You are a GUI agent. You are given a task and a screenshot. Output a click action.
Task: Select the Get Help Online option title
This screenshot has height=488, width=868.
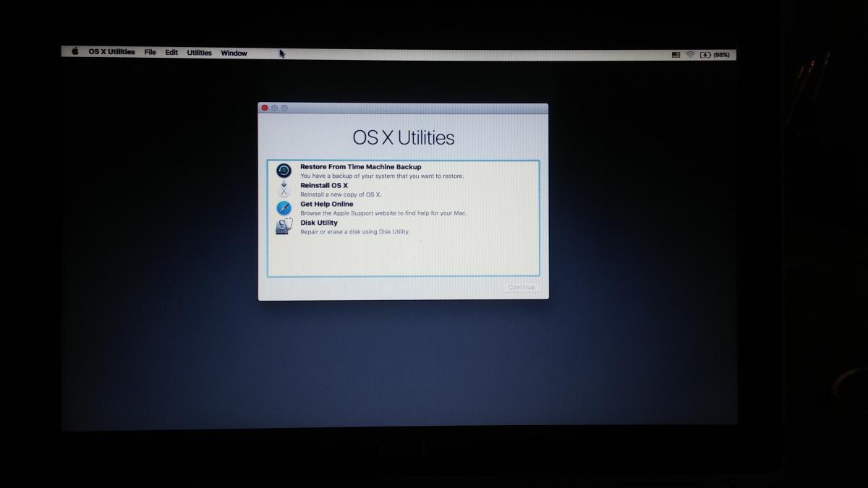(326, 205)
